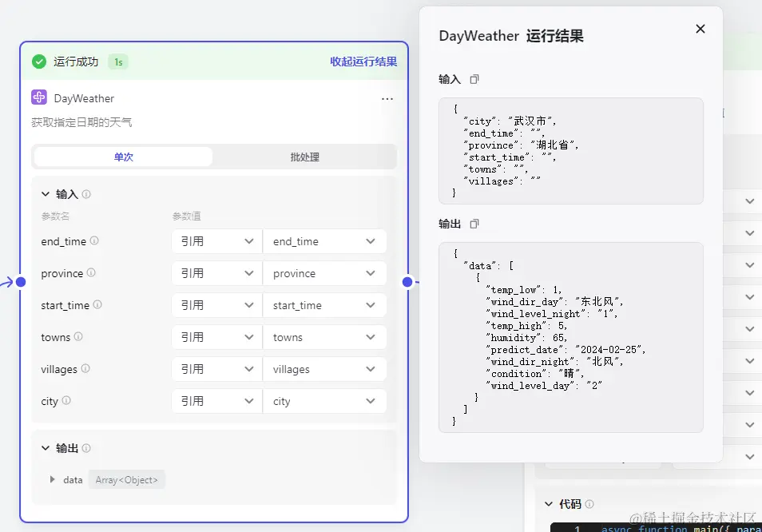Click the node's left input connection port
Image resolution: width=762 pixels, height=532 pixels.
[x=21, y=282]
